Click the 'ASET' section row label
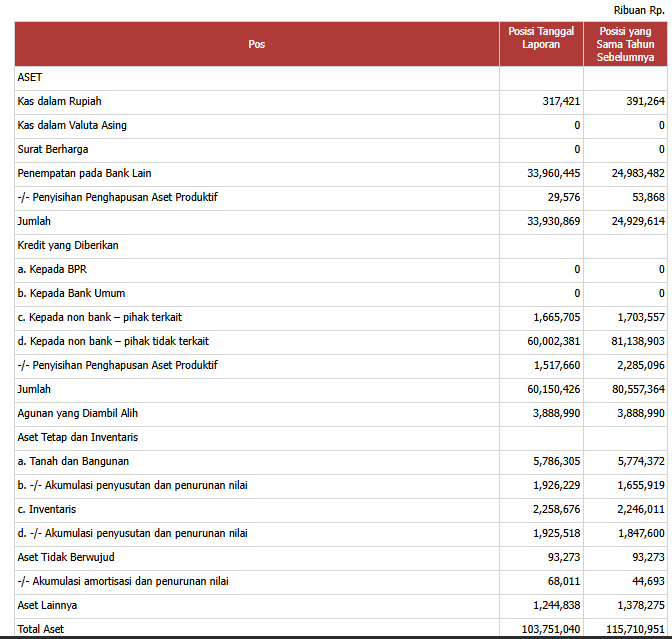672x639 pixels. coord(30,77)
